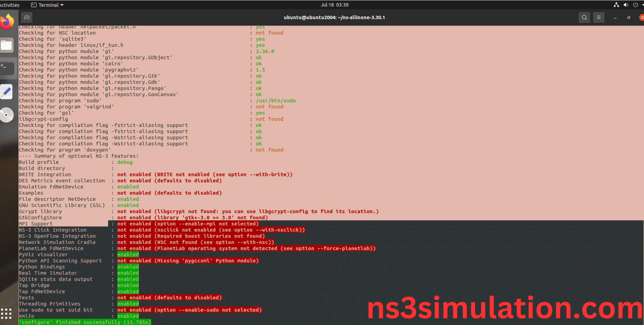
Task: Click the 'Python Bindings' label
Action: (x=42, y=267)
